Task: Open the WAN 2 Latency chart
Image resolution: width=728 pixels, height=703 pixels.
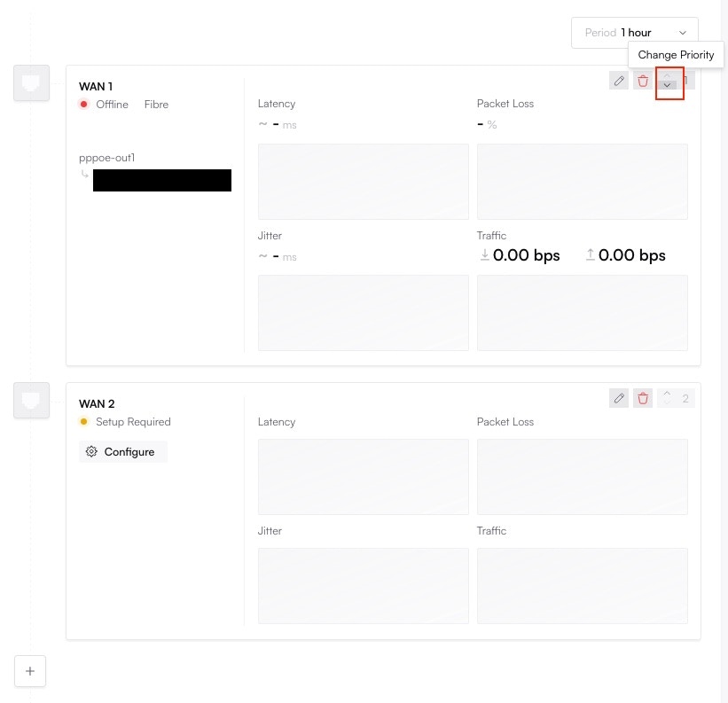Action: pyautogui.click(x=363, y=477)
